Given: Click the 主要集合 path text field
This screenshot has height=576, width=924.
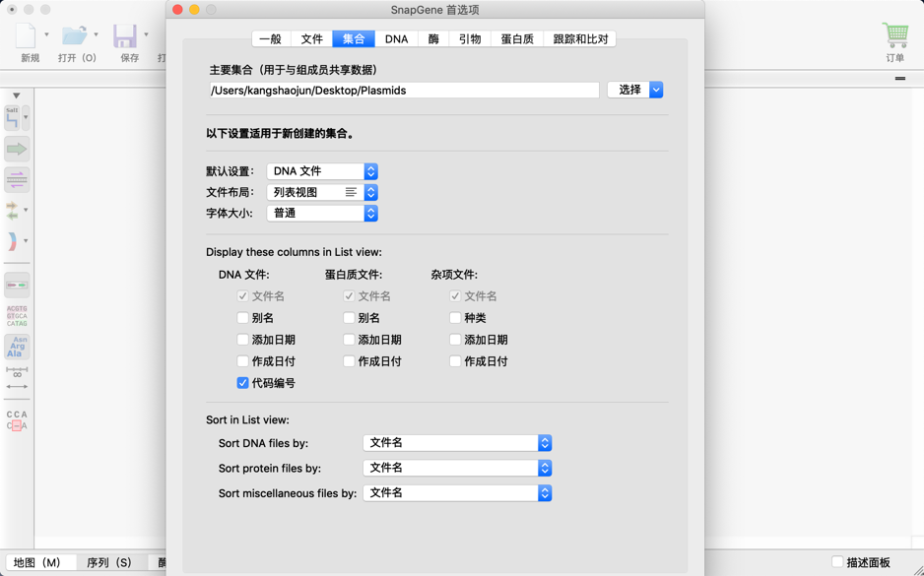Looking at the screenshot, I should 404,91.
